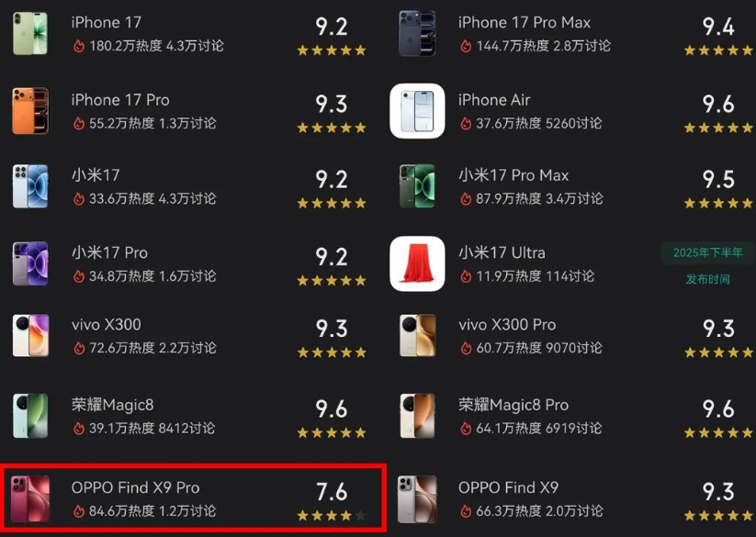This screenshot has width=756, height=537.
Task: Open the vivo X300 entry title
Action: point(106,325)
